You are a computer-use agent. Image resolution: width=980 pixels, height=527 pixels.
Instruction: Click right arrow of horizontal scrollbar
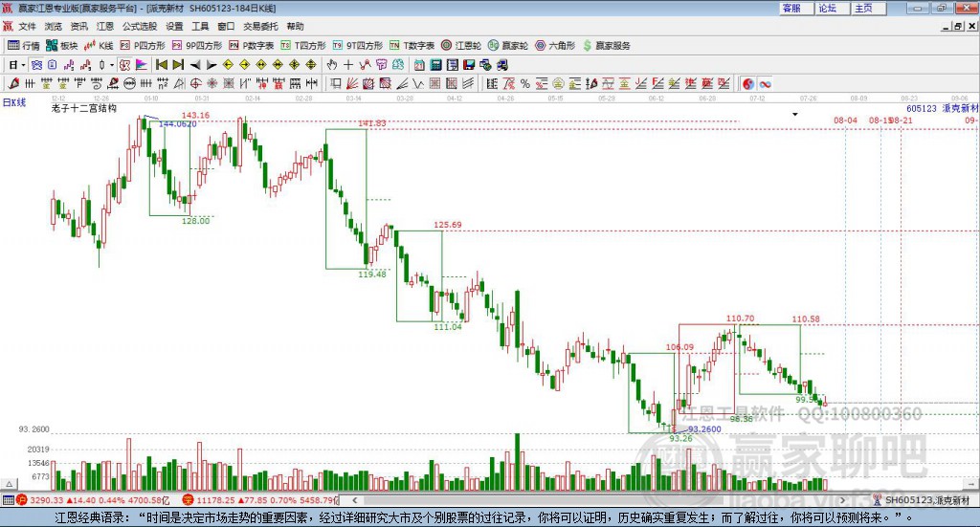point(842,500)
